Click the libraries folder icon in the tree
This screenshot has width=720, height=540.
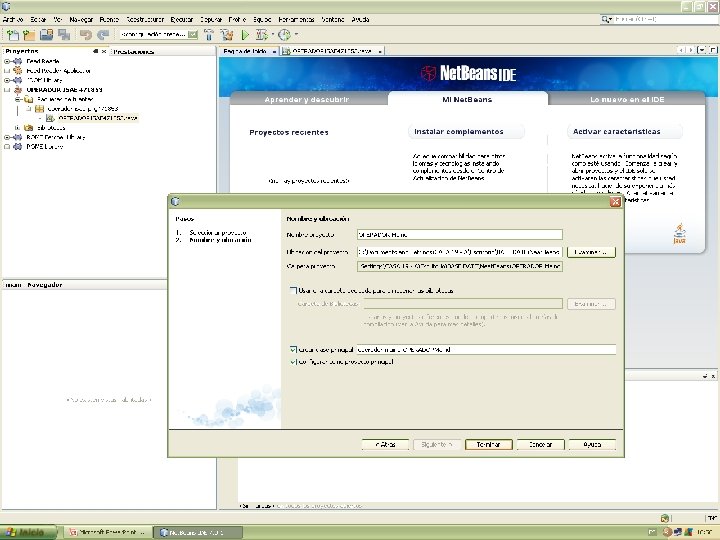coord(28,128)
